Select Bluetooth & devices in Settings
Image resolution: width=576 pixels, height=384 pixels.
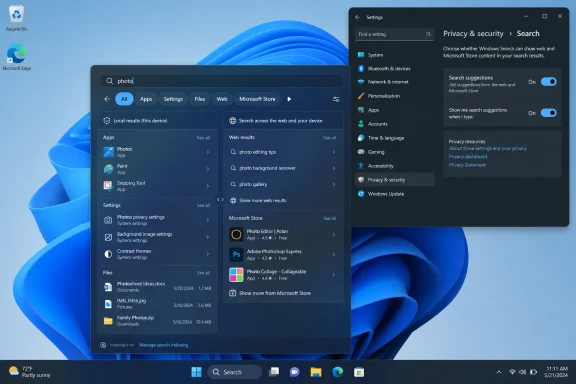point(395,69)
